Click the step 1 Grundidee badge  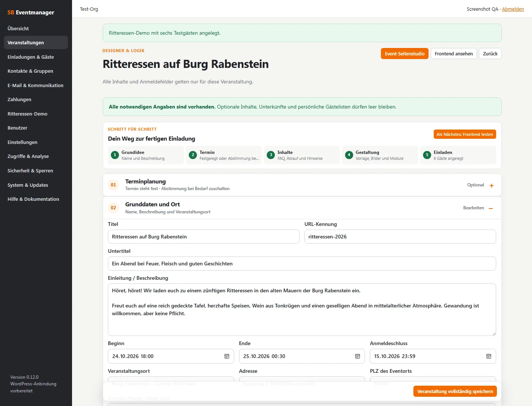point(115,155)
